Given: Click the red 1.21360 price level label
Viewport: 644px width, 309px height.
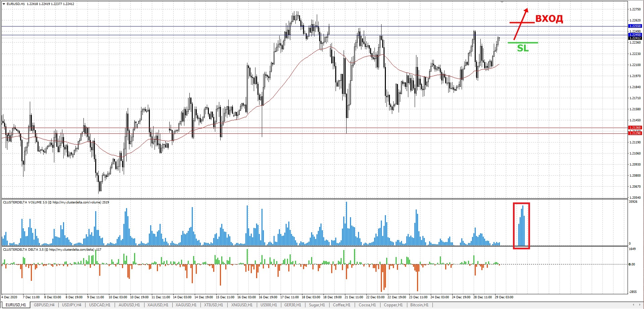Looking at the screenshot, I should pyautogui.click(x=635, y=128).
